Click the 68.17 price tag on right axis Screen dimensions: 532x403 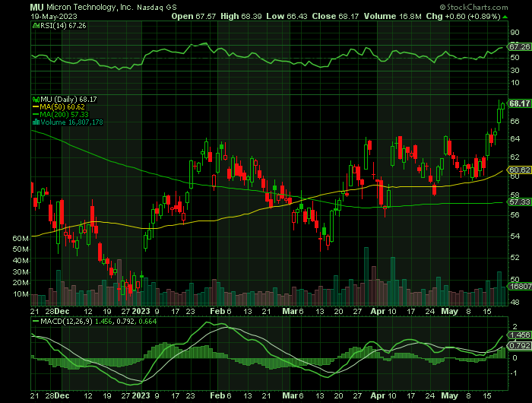point(519,103)
